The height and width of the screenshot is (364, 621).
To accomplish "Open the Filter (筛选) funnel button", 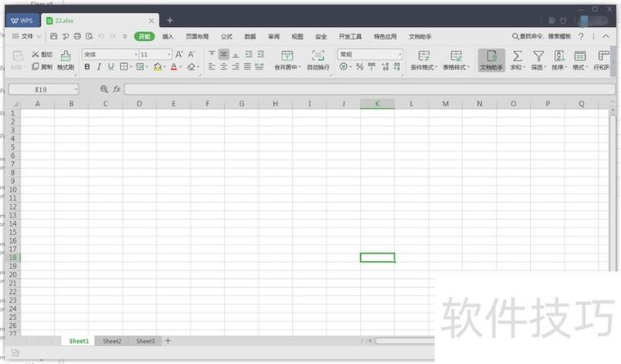I will coord(538,61).
